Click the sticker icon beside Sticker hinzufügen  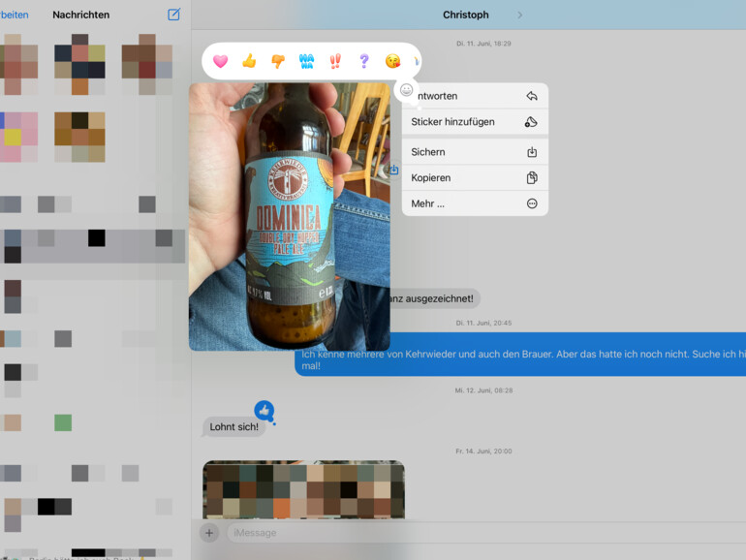coord(532,122)
